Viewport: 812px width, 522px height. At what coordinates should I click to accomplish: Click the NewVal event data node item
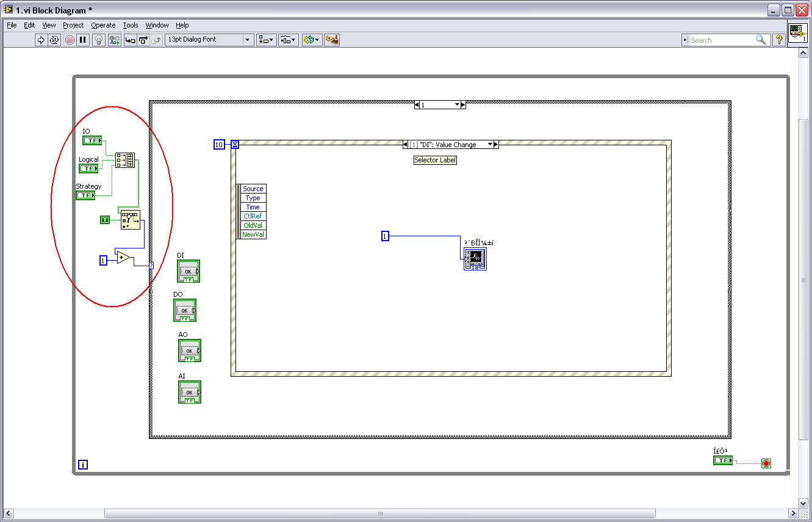[253, 234]
